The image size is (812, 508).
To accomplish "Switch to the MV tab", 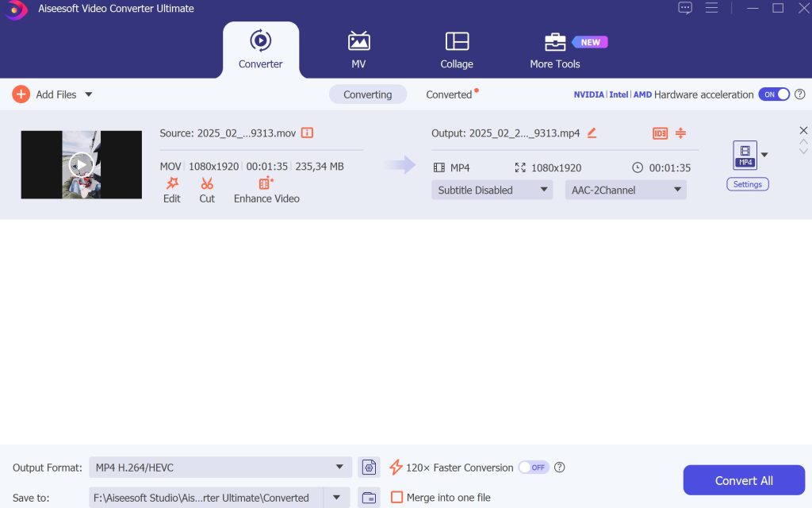I will click(358, 48).
